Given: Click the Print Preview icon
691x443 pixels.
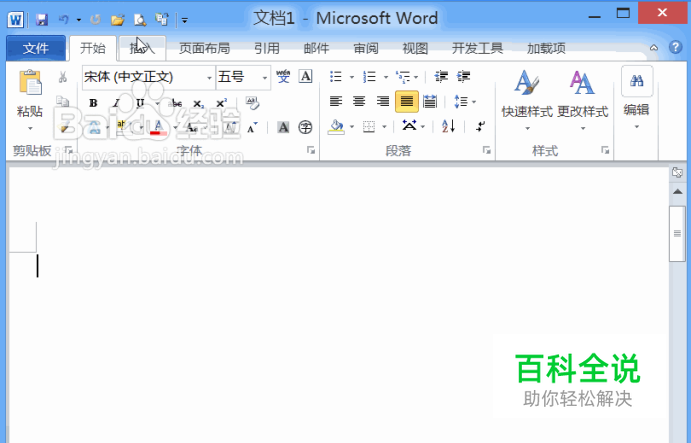Looking at the screenshot, I should [140, 19].
